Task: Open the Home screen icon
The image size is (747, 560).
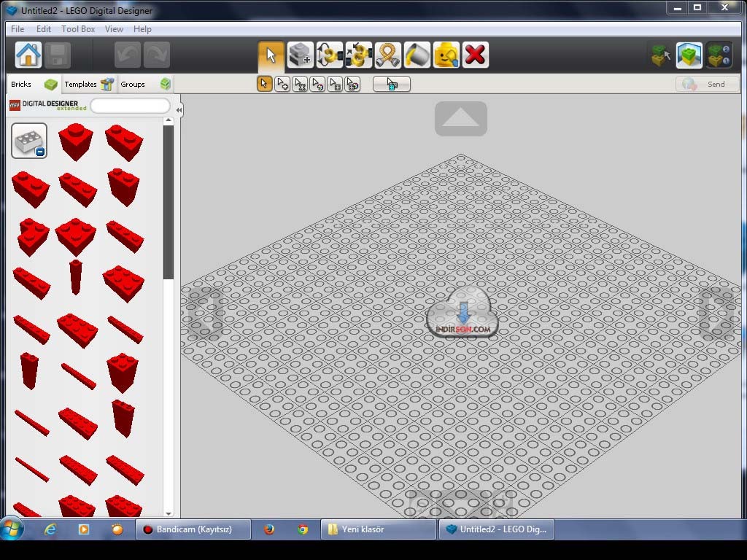Action: pyautogui.click(x=28, y=55)
